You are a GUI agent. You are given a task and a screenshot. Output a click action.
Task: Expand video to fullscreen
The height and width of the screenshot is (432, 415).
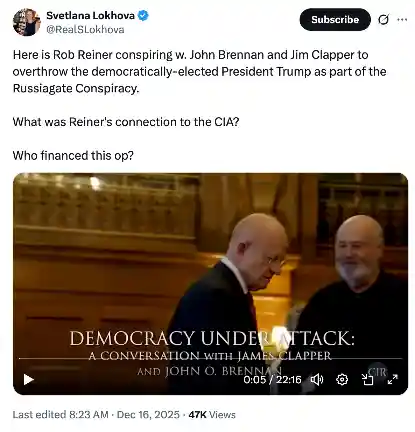(x=393, y=379)
